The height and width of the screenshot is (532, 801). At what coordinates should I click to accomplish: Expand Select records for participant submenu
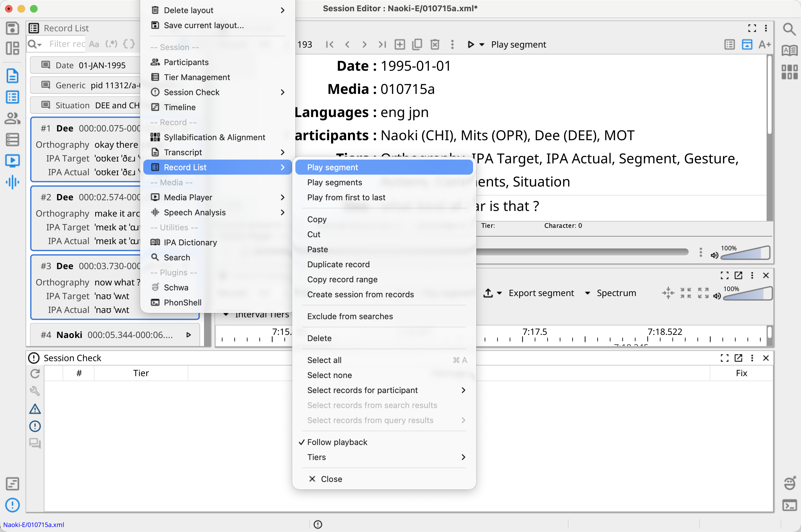(x=384, y=390)
